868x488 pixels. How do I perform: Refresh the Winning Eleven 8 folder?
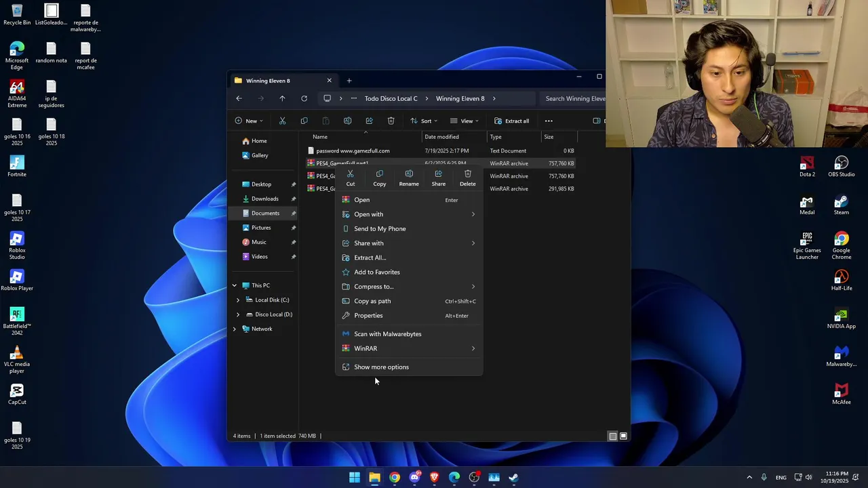[304, 98]
